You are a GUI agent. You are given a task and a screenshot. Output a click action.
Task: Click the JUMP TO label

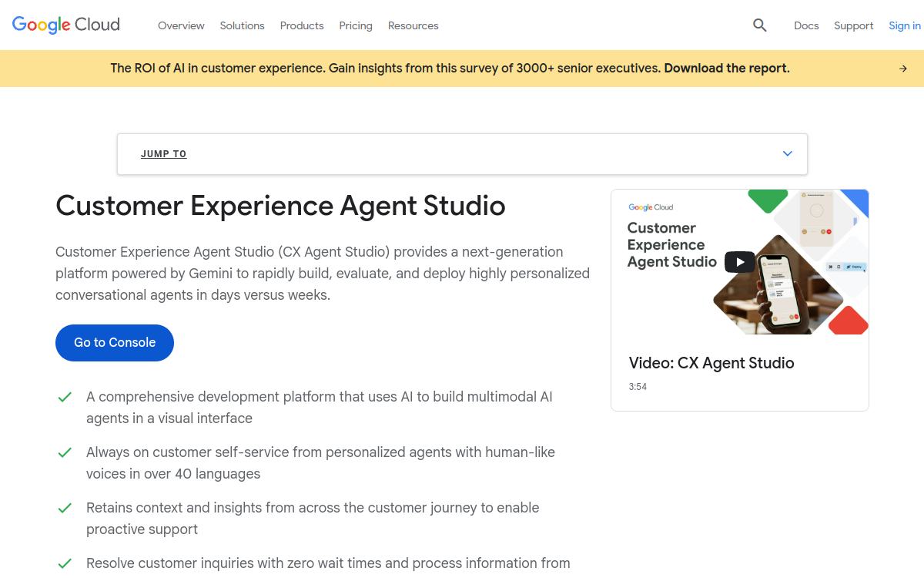tap(164, 154)
